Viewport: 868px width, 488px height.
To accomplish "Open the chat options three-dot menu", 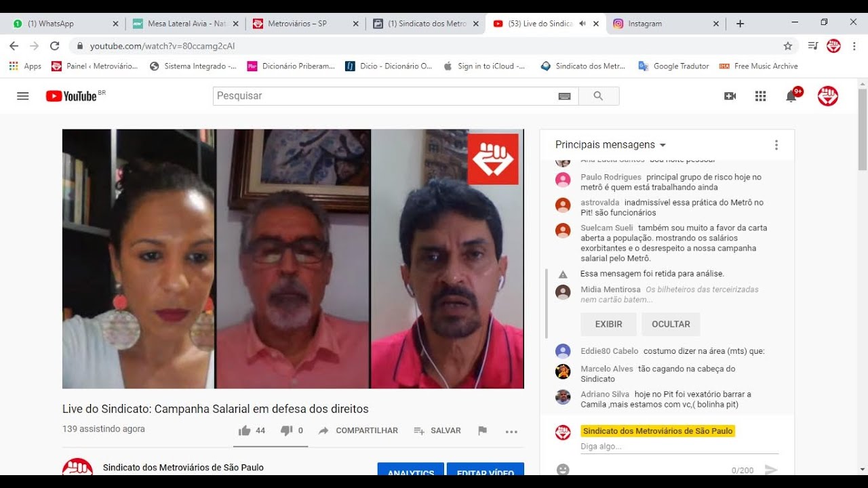I will click(776, 145).
